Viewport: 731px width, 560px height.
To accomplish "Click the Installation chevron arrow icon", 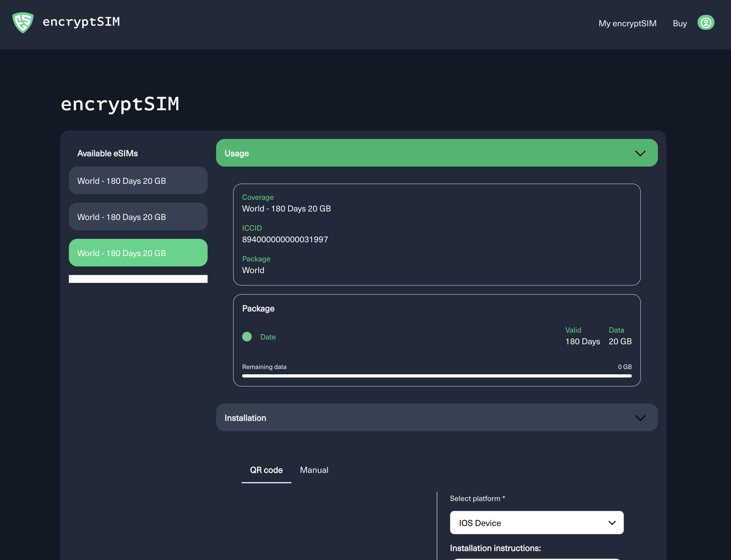I will pyautogui.click(x=640, y=418).
